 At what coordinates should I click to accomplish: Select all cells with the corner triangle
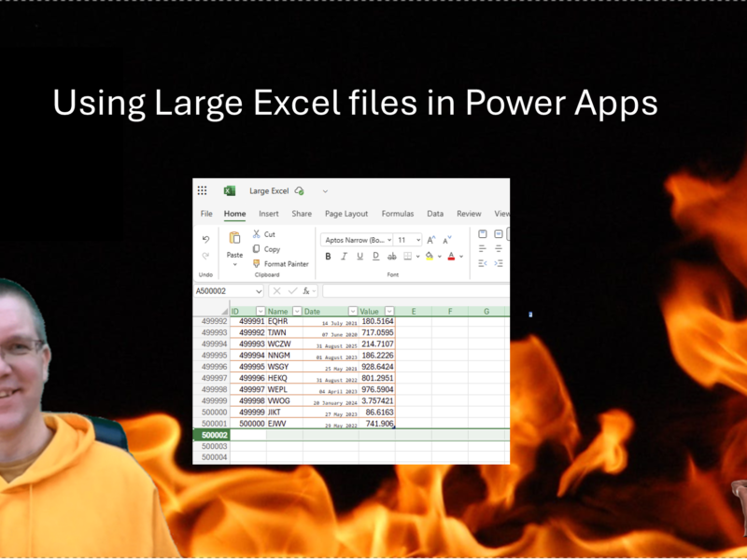pyautogui.click(x=224, y=312)
